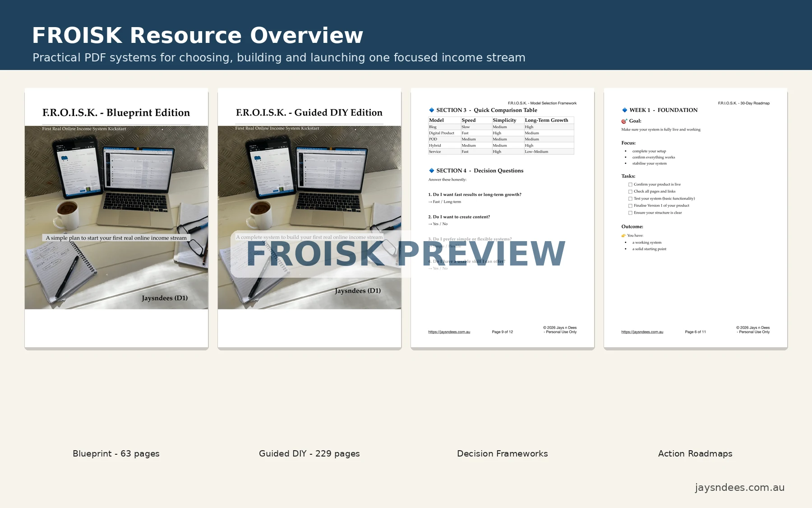Click the "Practical PDF systems" subtitle line
Screen dimensions: 812x508
(279, 58)
